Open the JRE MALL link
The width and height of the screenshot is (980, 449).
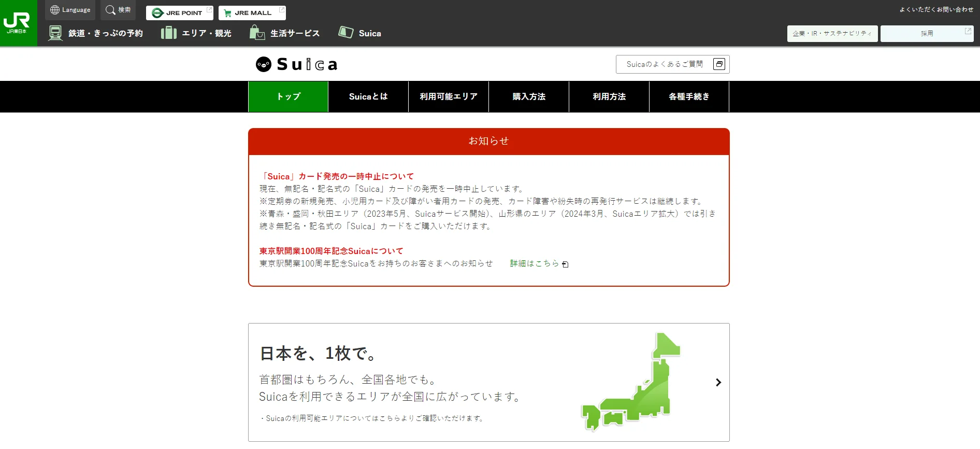pyautogui.click(x=252, y=13)
